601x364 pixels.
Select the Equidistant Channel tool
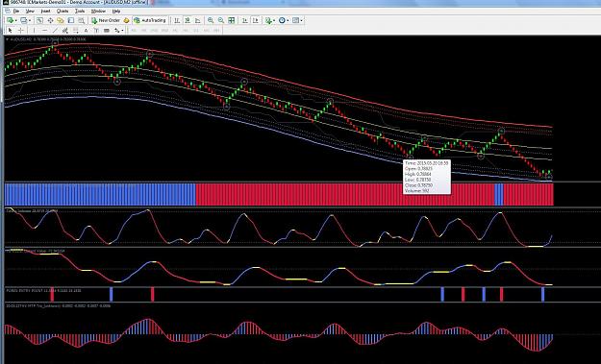pyautogui.click(x=65, y=30)
